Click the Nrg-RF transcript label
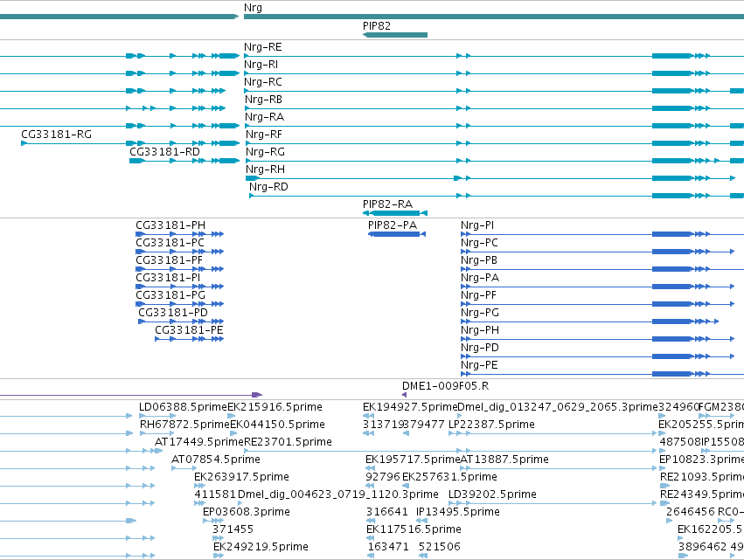Image resolution: width=744 pixels, height=560 pixels. pos(264,135)
